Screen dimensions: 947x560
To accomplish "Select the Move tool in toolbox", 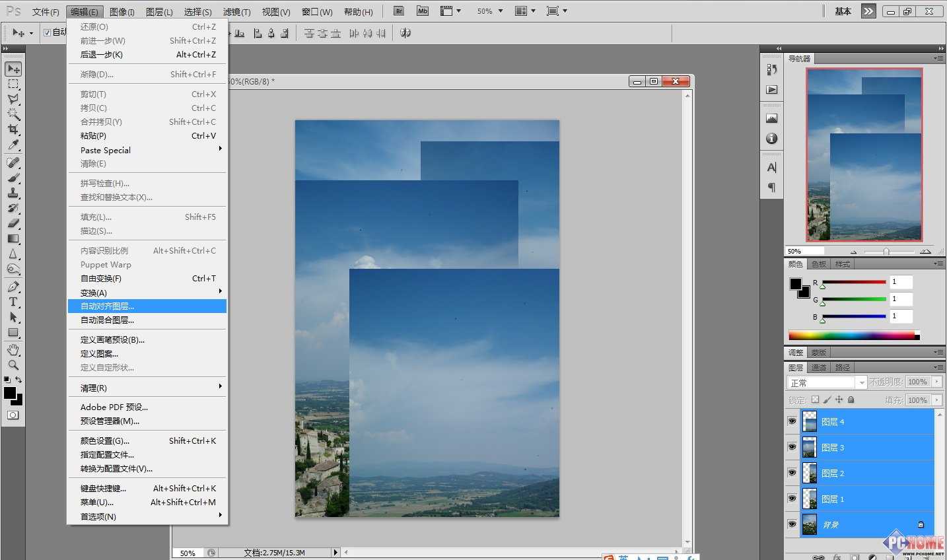I will [13, 69].
